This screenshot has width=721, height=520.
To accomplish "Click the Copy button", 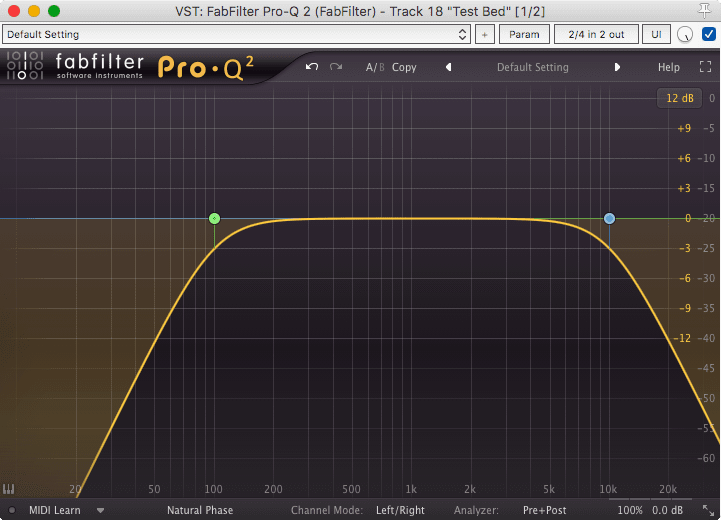I will tap(404, 67).
